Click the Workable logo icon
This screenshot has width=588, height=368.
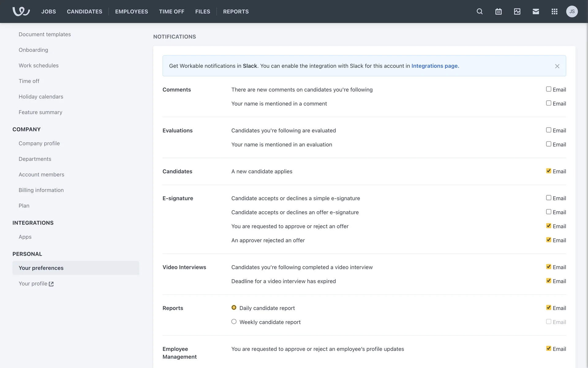[x=21, y=11]
